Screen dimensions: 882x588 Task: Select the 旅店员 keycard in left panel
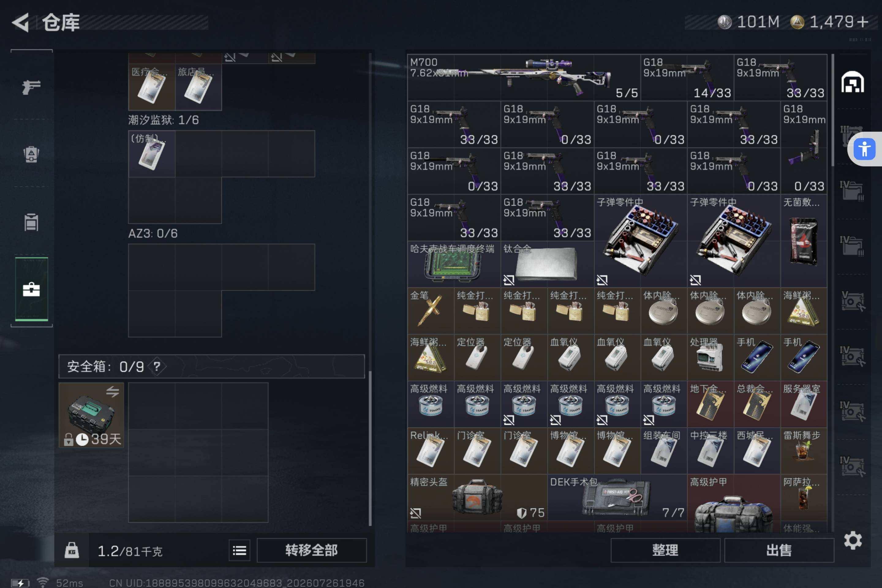(x=198, y=87)
